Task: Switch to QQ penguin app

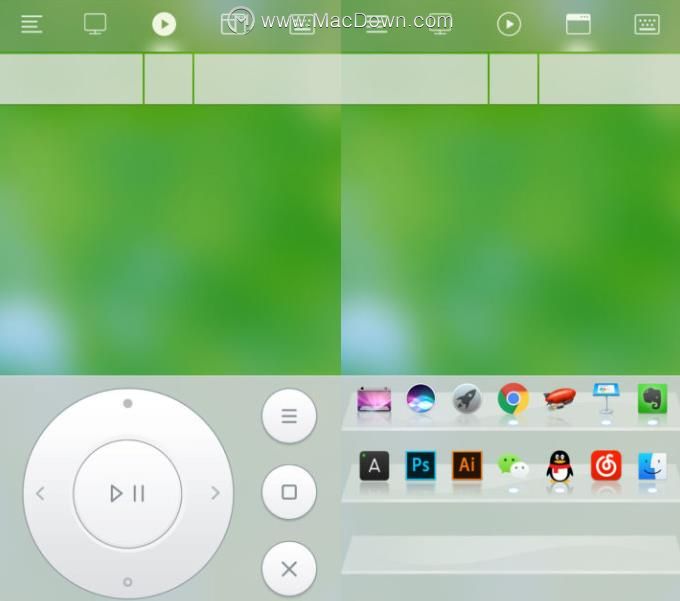Action: [560, 466]
